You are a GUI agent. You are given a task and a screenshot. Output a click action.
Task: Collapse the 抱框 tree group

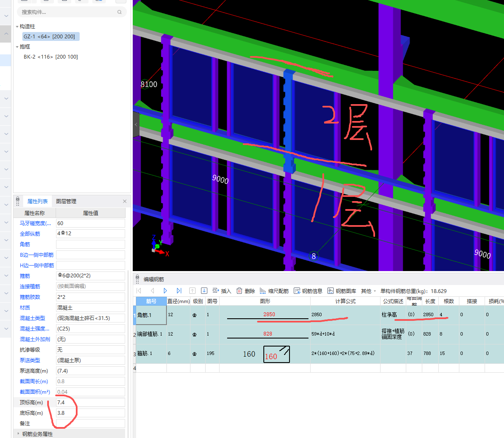17,47
